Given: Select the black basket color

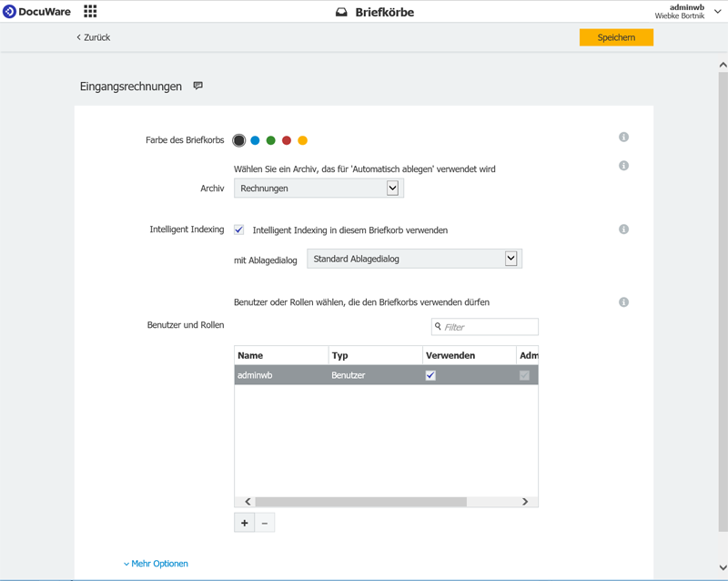Looking at the screenshot, I should [x=238, y=140].
